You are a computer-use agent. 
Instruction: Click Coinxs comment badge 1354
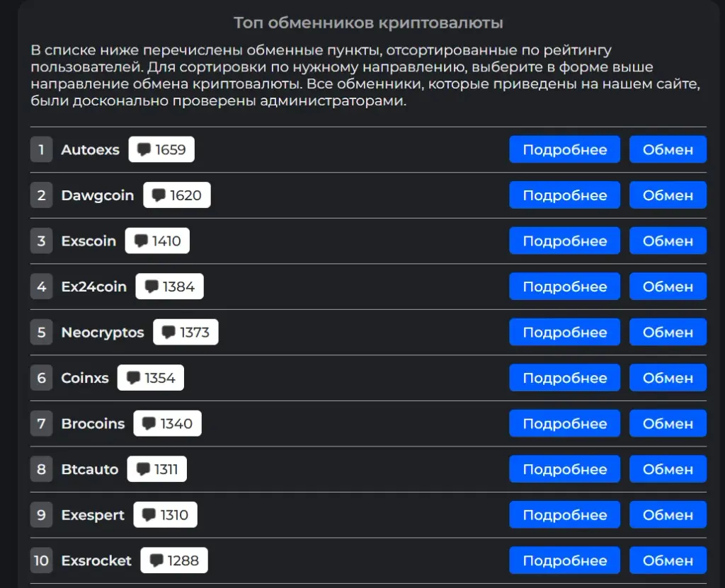(151, 378)
